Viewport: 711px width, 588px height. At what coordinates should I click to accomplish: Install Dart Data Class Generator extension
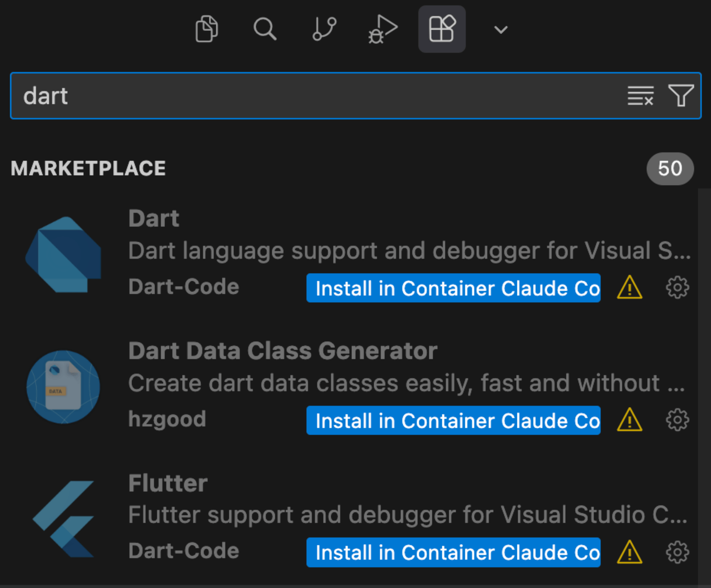pyautogui.click(x=453, y=420)
